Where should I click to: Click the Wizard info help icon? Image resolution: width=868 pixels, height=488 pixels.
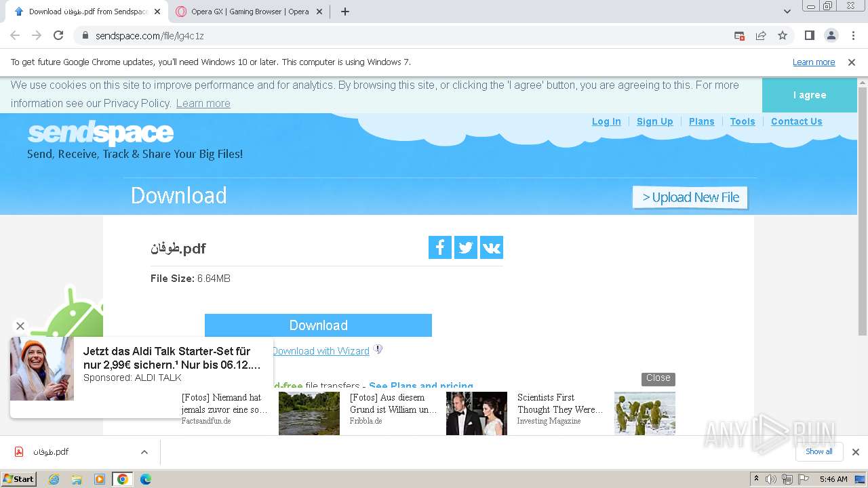pyautogui.click(x=378, y=350)
